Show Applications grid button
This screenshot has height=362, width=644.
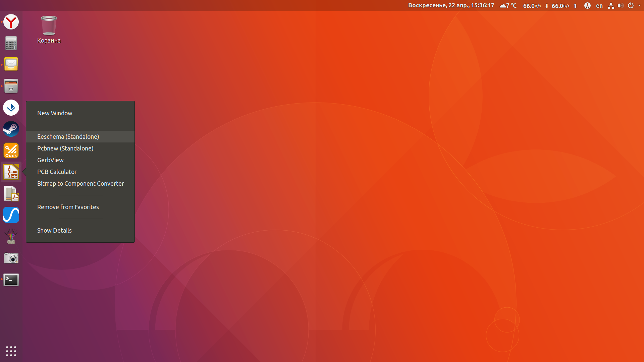(11, 351)
